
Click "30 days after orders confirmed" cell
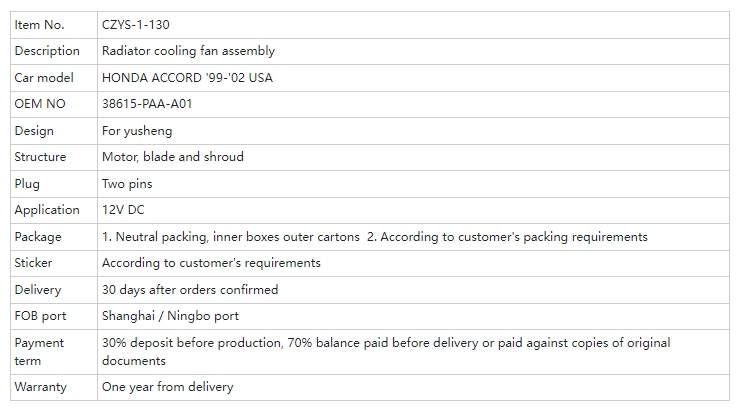(x=190, y=290)
